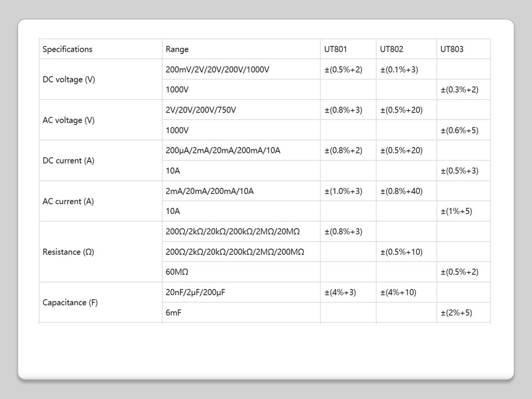
Task: Select the Range column header
Action: click(x=177, y=49)
